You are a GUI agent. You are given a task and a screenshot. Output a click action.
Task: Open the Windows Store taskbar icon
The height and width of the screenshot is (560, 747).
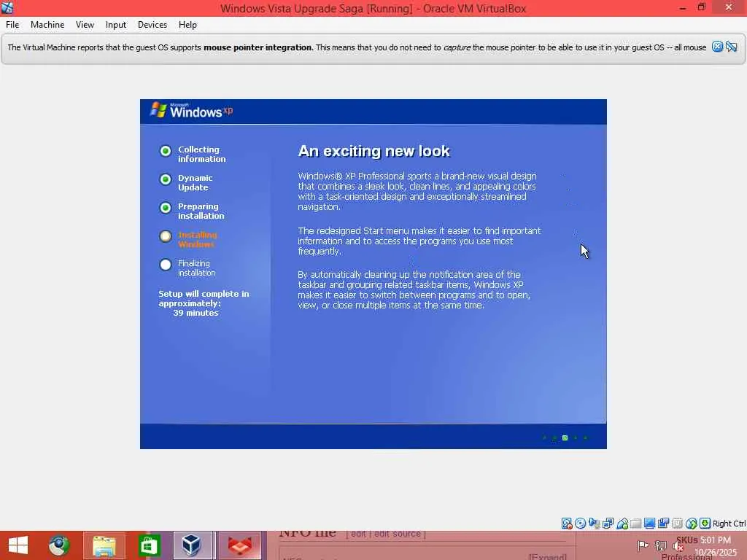pos(149,545)
